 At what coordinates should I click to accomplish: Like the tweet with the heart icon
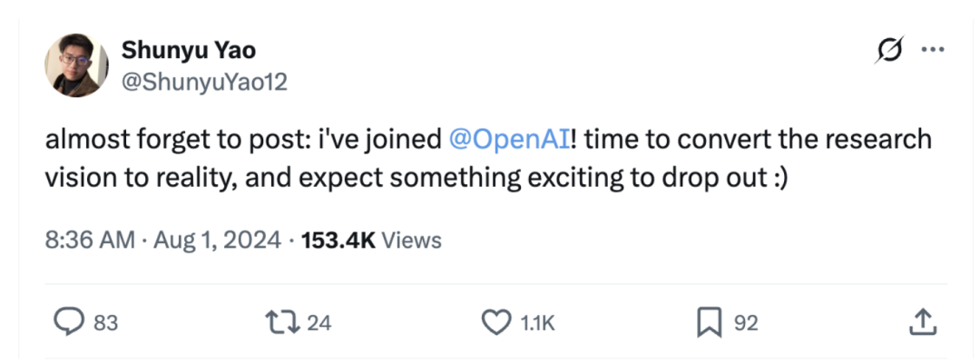[494, 321]
